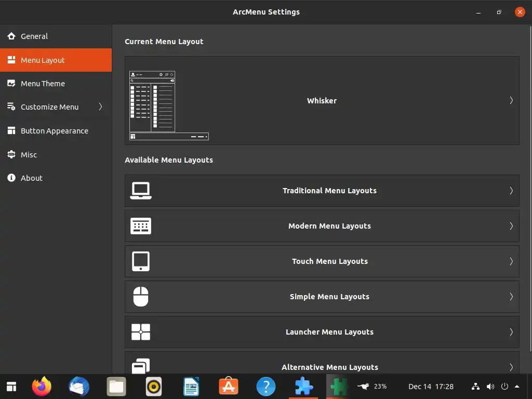Click the green puzzle icon in the taskbar
This screenshot has height=399, width=532.
tap(339, 387)
